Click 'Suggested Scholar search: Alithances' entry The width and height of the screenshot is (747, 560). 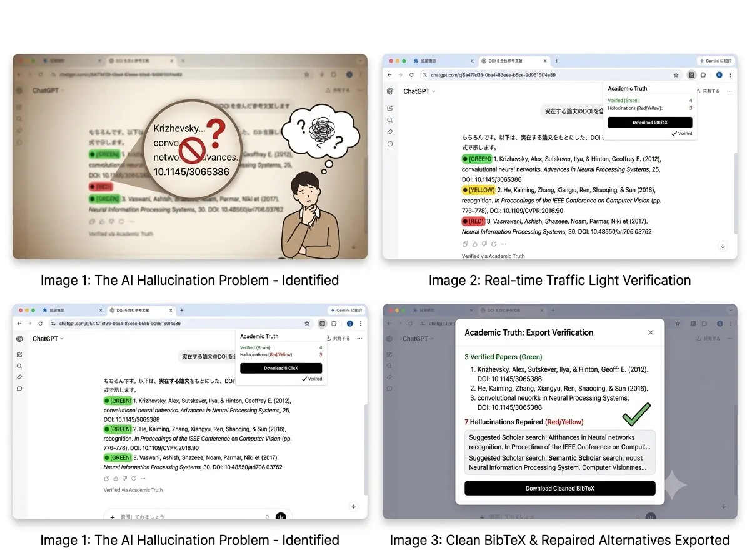pyautogui.click(x=559, y=442)
